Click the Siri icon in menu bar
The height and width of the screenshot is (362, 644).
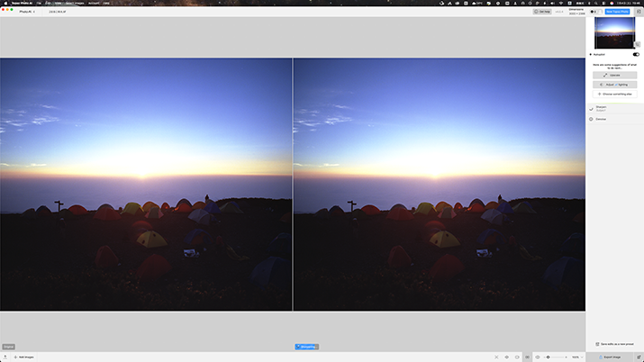pos(612,3)
